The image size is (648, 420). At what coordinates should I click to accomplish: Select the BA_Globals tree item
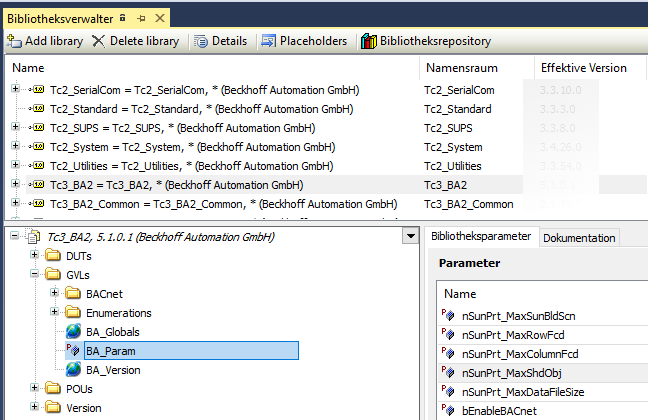(113, 332)
